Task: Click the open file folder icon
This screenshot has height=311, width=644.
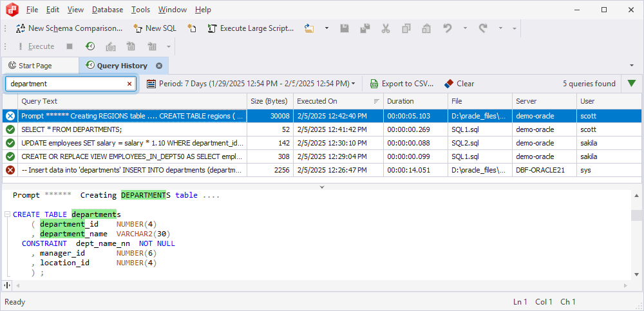Action: [x=309, y=28]
